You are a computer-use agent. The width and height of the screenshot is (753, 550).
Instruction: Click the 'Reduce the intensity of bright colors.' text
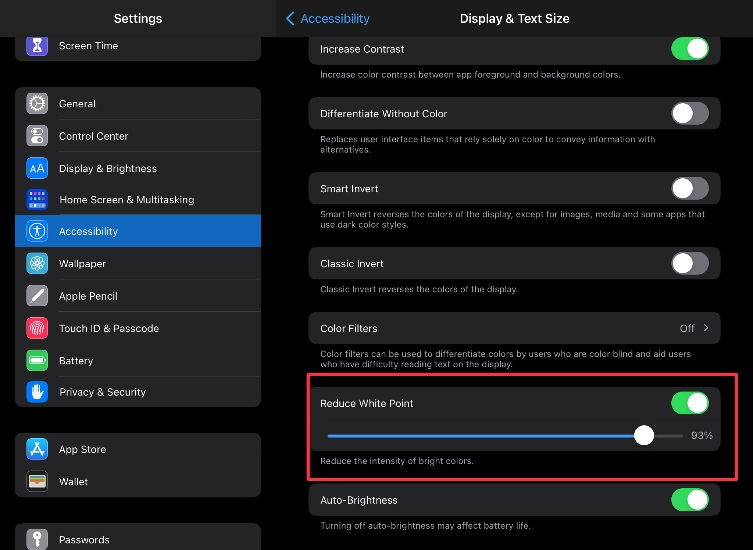pyautogui.click(x=397, y=461)
